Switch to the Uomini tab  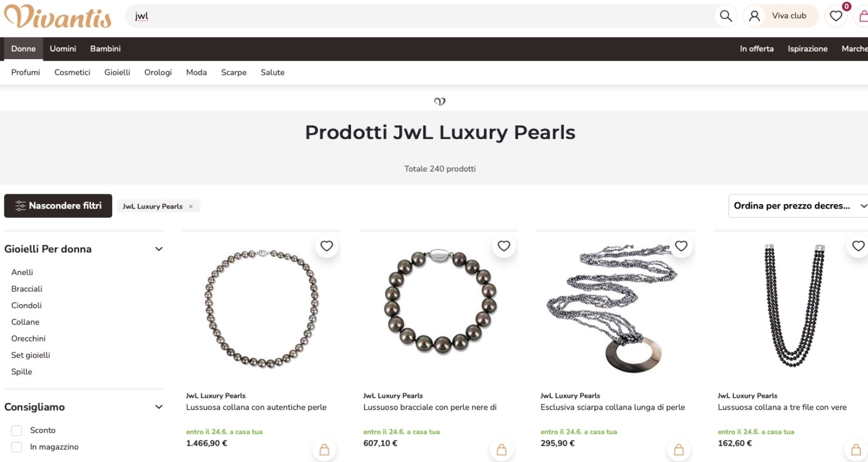click(x=63, y=49)
